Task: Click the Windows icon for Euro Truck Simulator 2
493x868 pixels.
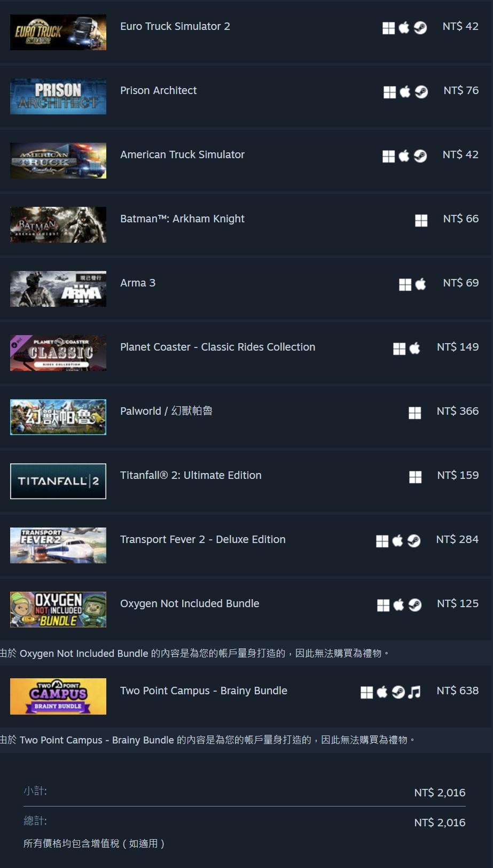Action: [x=388, y=28]
